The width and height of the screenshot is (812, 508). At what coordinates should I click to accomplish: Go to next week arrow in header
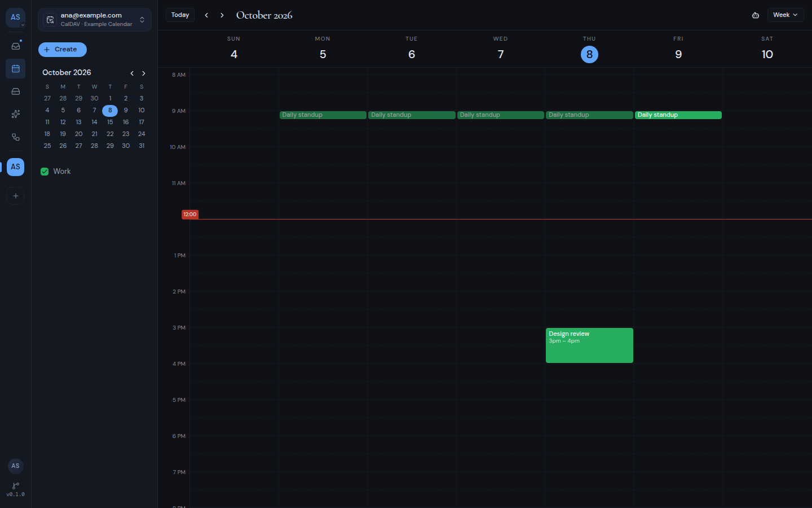[222, 15]
